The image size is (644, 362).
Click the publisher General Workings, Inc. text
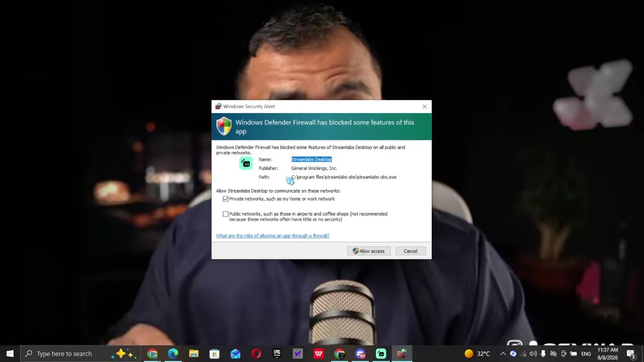point(314,168)
